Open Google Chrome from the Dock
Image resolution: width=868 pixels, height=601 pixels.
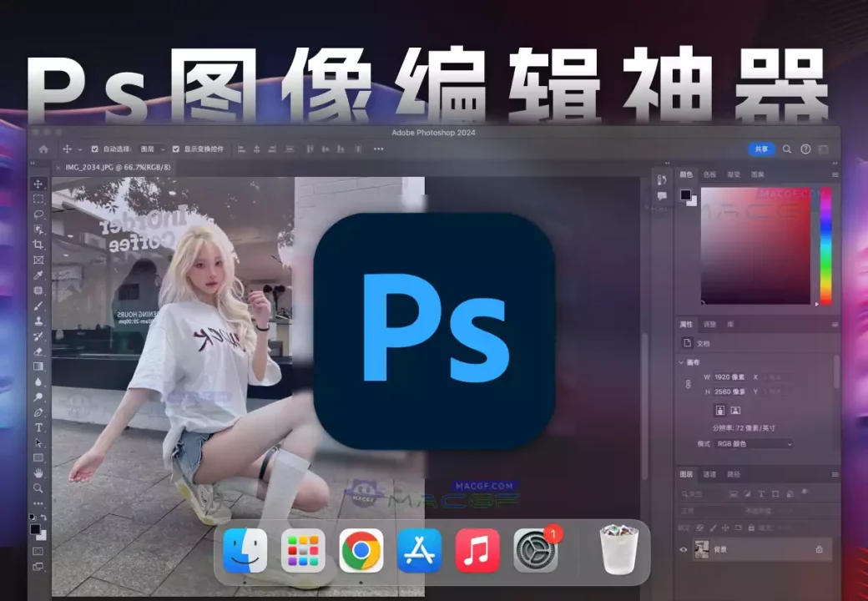[361, 551]
